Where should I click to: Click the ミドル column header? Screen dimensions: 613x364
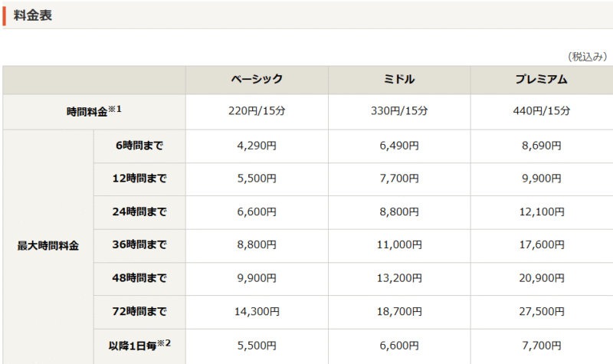click(x=399, y=79)
